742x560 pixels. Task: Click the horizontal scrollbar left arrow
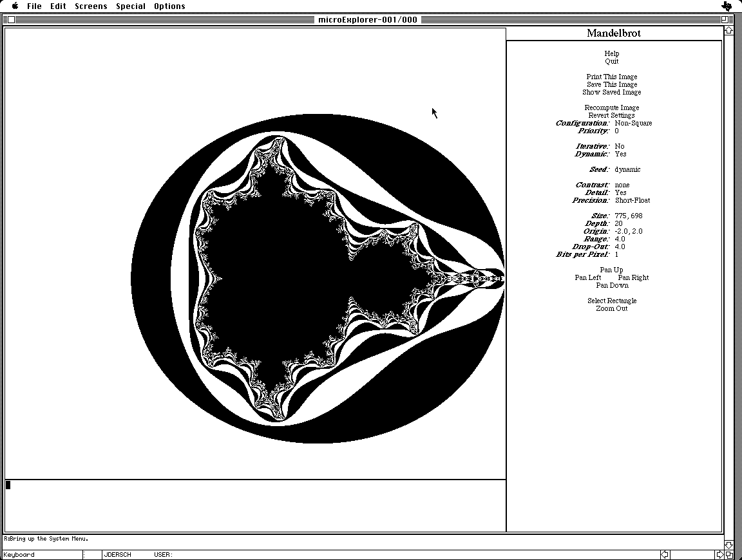pos(664,554)
